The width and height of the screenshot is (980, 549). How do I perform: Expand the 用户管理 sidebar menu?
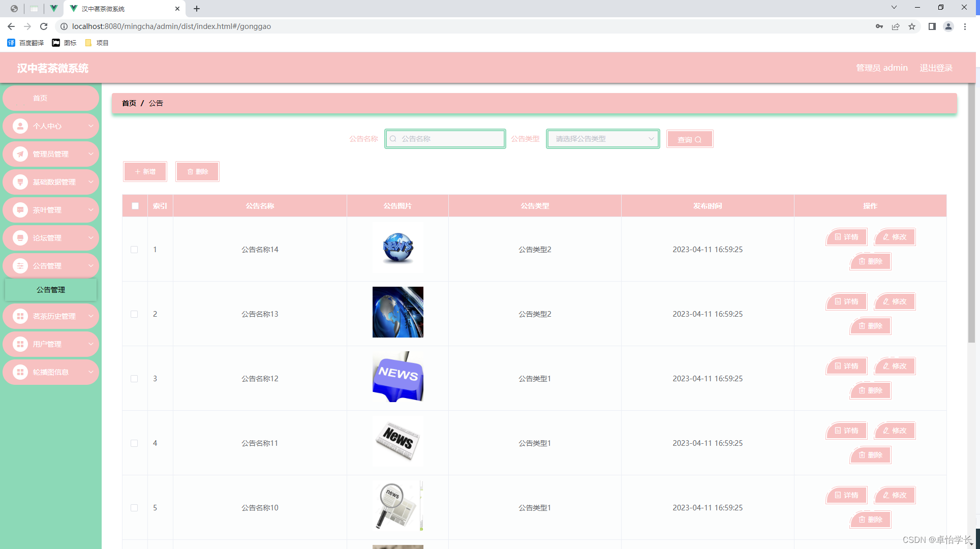pos(51,344)
